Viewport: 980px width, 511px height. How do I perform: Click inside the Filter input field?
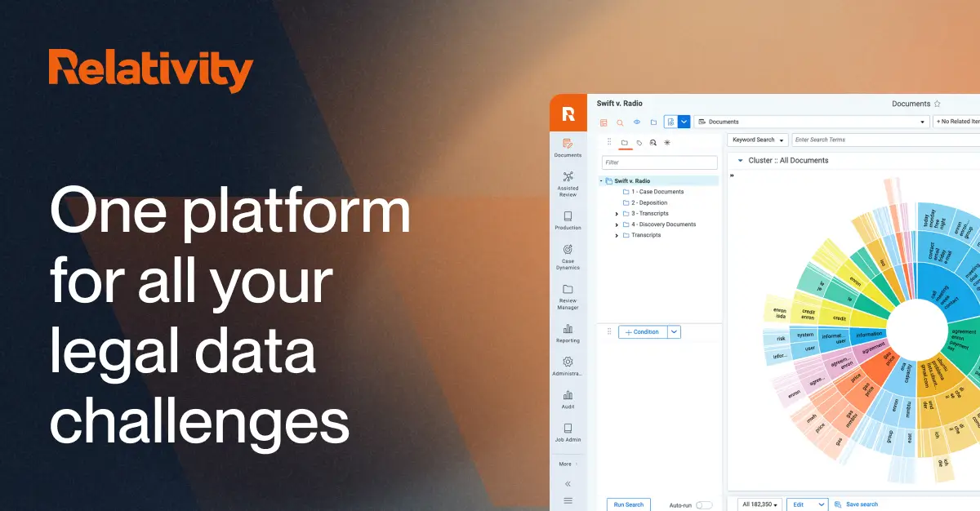659,162
